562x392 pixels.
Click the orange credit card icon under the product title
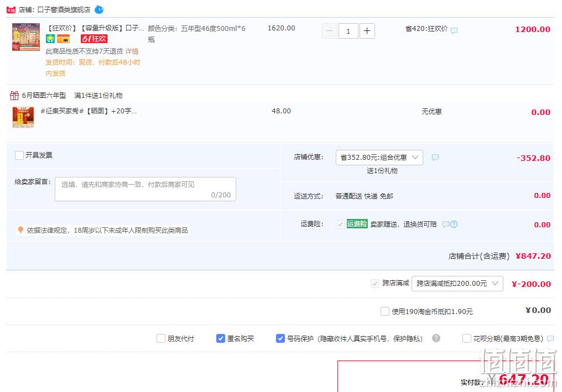point(63,39)
